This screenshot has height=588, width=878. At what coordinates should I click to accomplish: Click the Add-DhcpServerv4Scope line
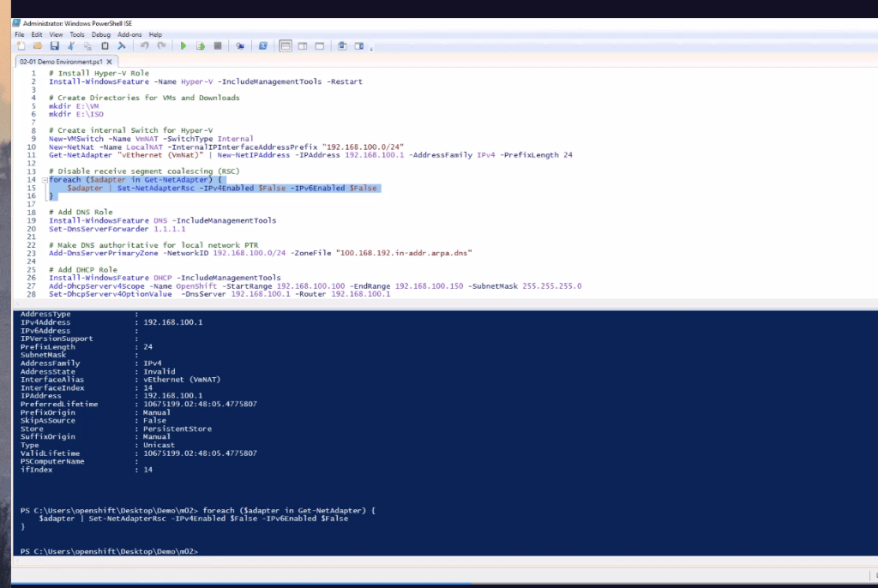(x=315, y=286)
